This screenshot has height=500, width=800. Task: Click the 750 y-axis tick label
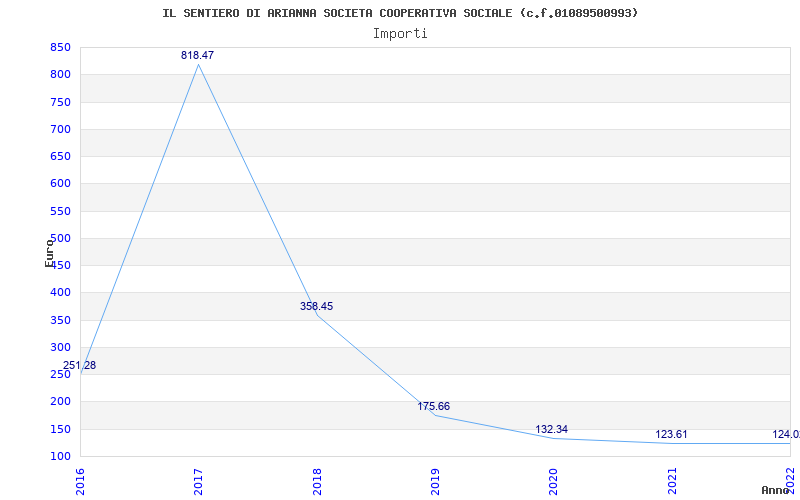60,102
